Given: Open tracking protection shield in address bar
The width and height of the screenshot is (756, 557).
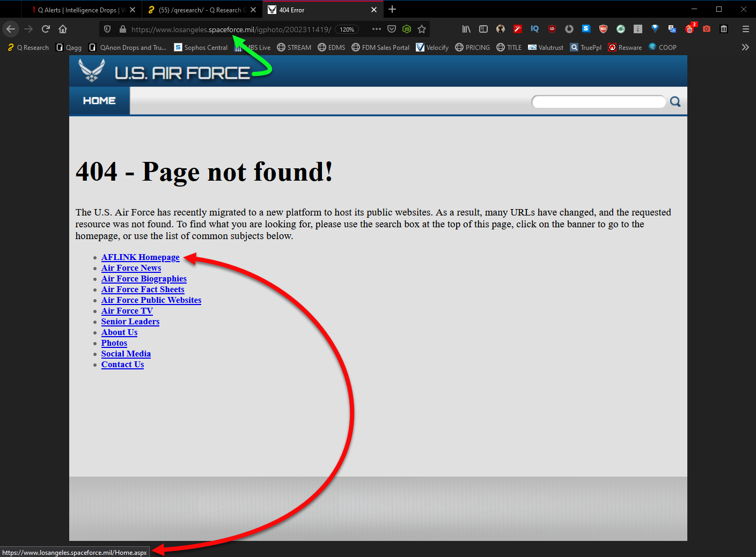Looking at the screenshot, I should coord(107,29).
